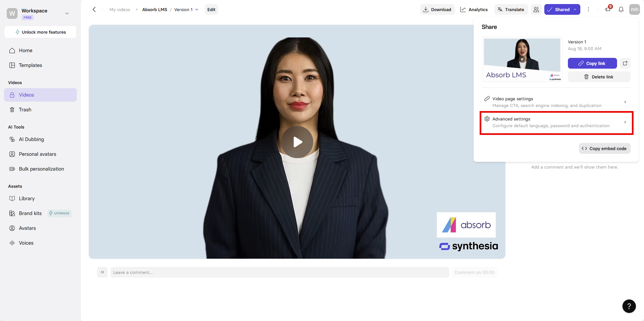
Task: Click the mh user avatar
Action: (634, 9)
